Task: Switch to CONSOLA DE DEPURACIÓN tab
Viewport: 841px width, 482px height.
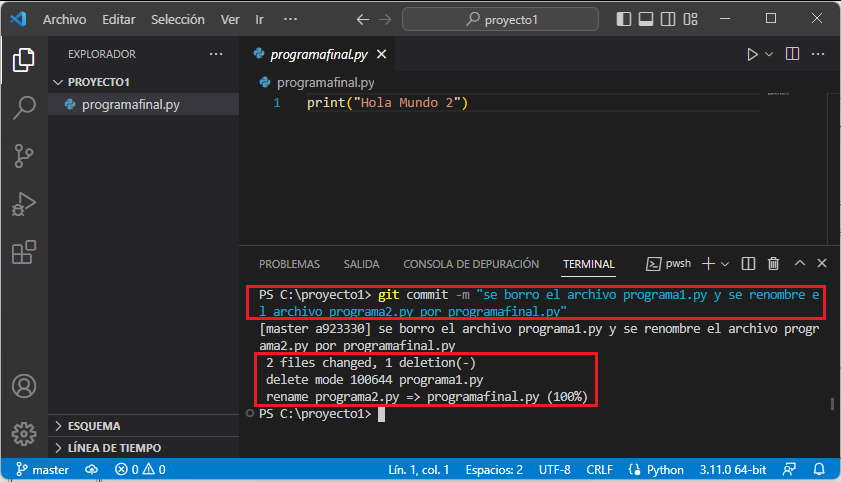Action: coord(471,264)
